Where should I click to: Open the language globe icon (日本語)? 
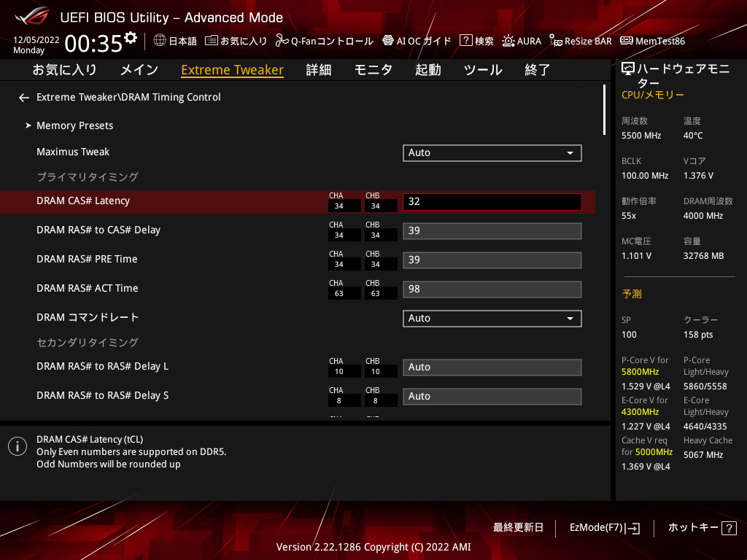(x=160, y=41)
